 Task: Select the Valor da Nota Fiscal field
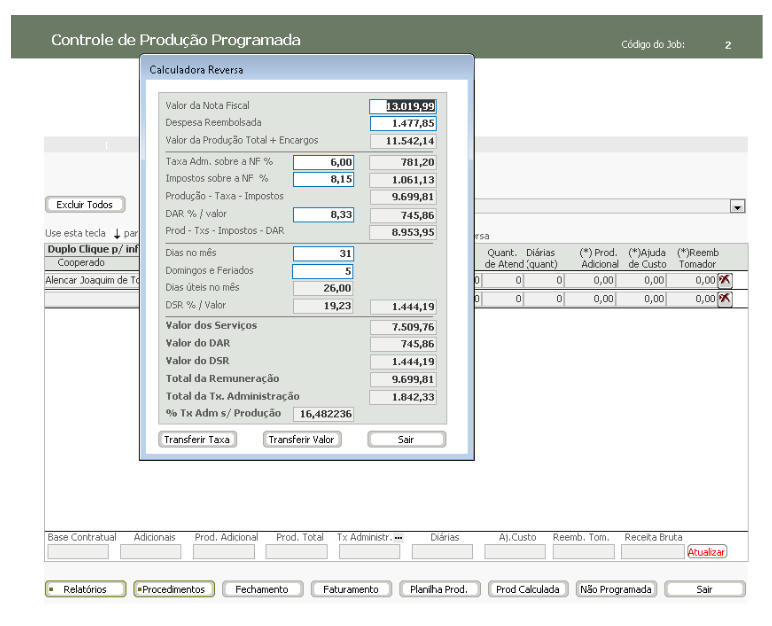coord(403,106)
